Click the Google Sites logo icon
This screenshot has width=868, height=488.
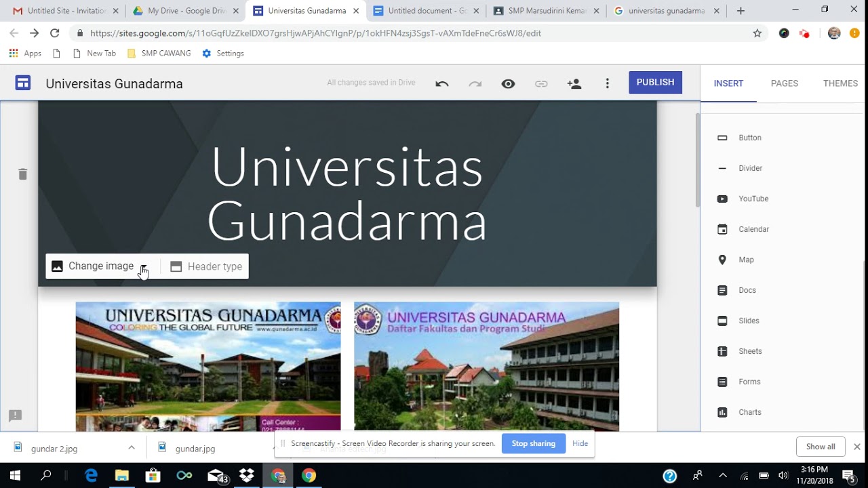click(x=23, y=83)
